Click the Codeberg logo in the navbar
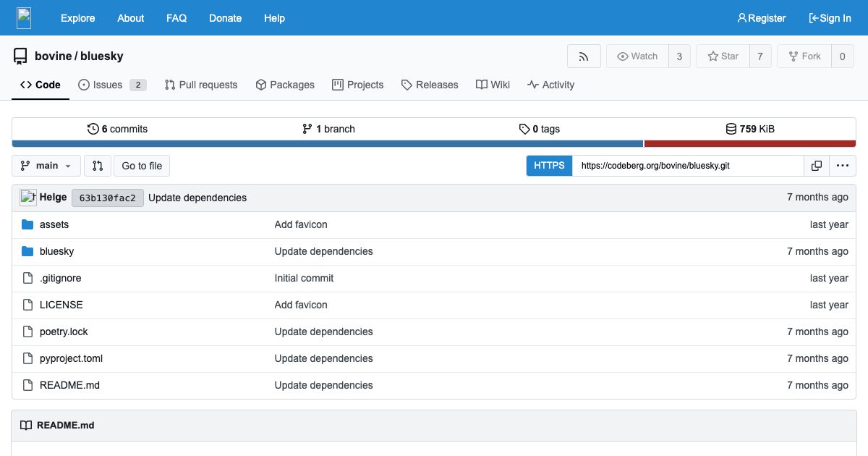Image resolution: width=868 pixels, height=456 pixels. point(24,17)
